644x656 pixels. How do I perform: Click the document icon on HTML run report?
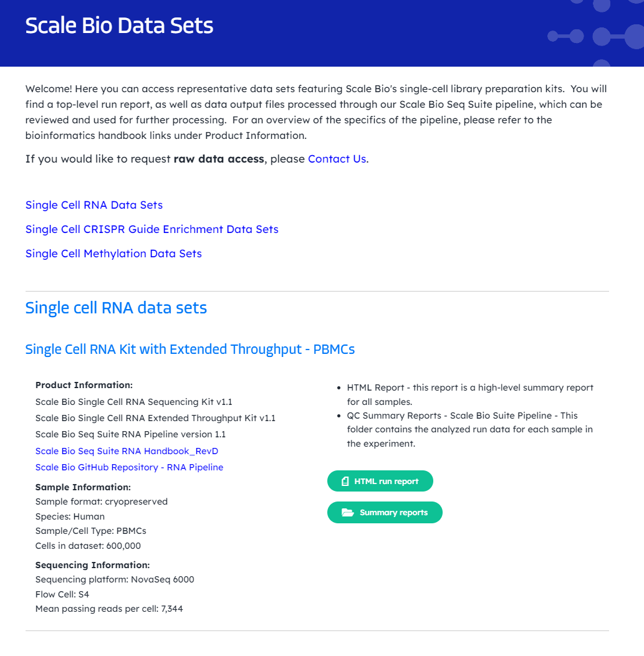tap(345, 482)
